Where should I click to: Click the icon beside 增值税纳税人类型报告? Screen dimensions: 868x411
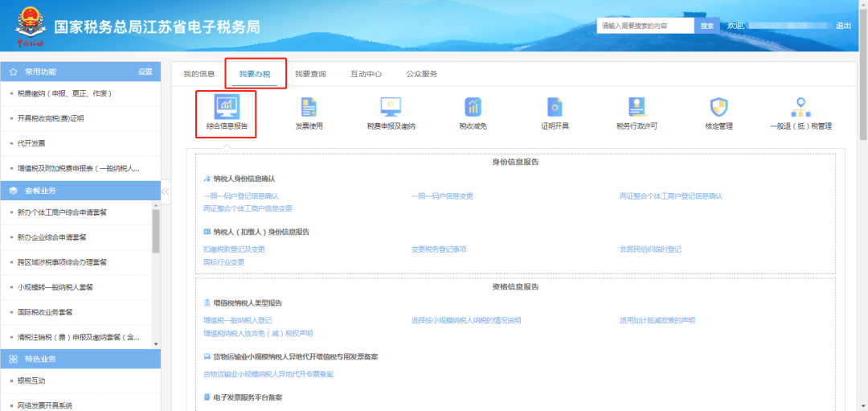coord(207,303)
